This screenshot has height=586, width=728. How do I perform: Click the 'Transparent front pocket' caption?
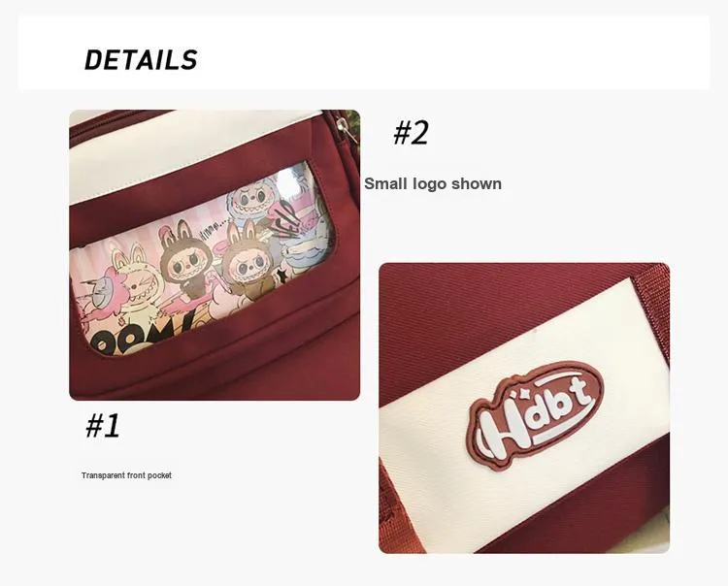(126, 475)
